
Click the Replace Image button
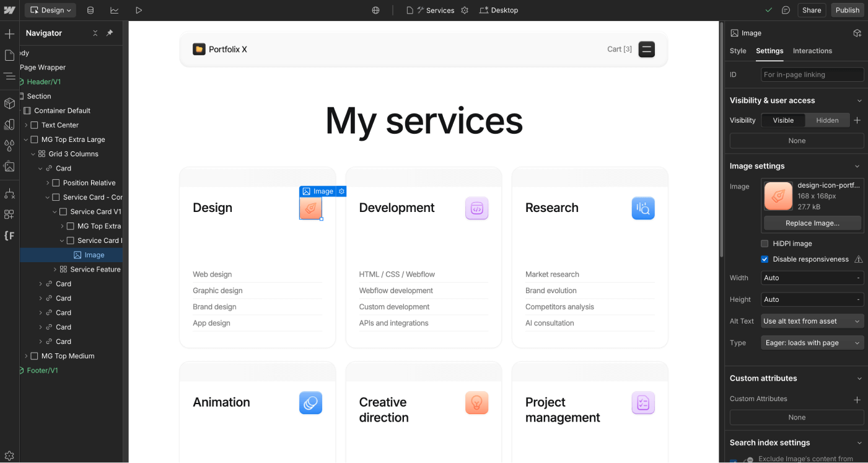click(812, 223)
